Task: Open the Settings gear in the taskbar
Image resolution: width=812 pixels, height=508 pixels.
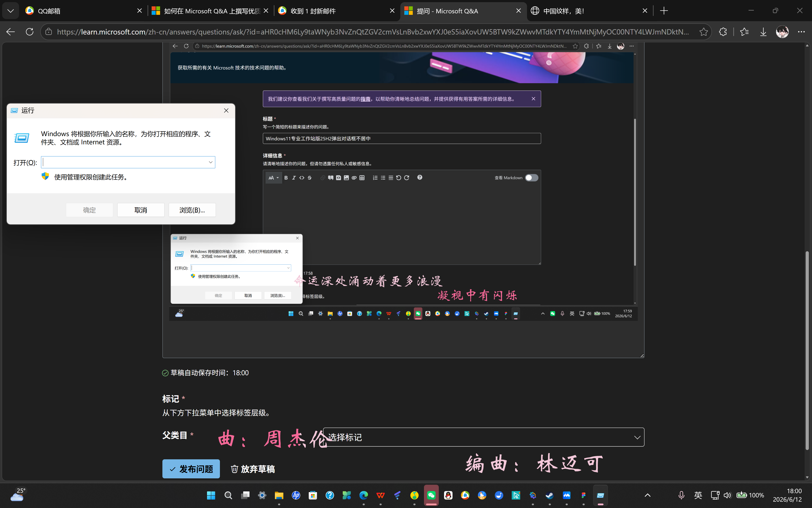Action: pyautogui.click(x=262, y=495)
